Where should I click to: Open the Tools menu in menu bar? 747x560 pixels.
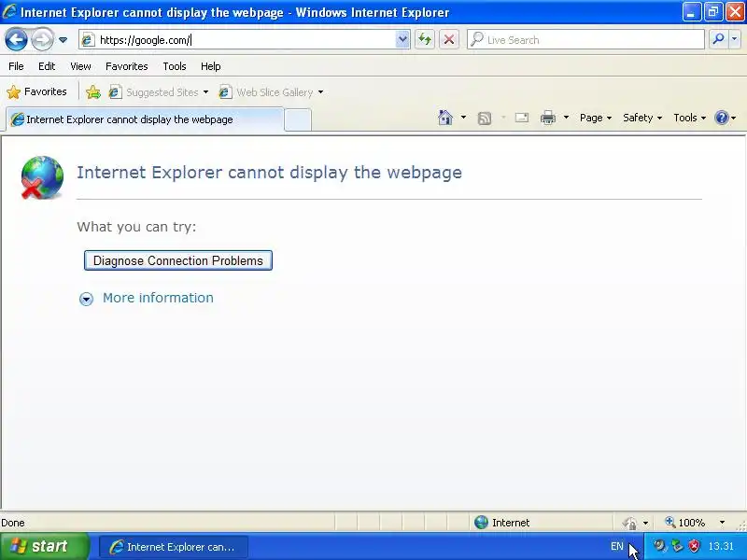click(175, 66)
